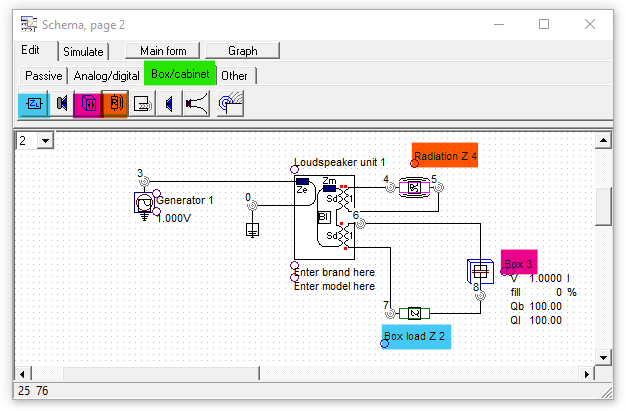Click the Enter brand here text
Viewport: 626px width, 411px height.
coord(334,272)
